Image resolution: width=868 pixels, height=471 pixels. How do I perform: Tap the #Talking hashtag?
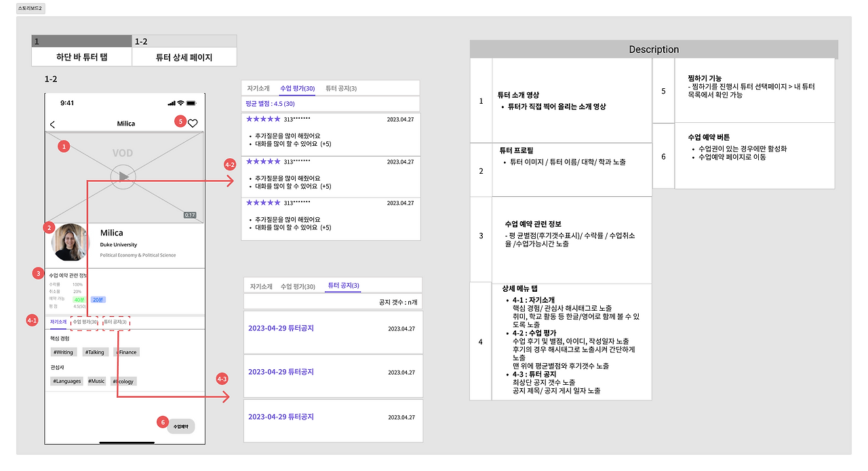point(95,352)
